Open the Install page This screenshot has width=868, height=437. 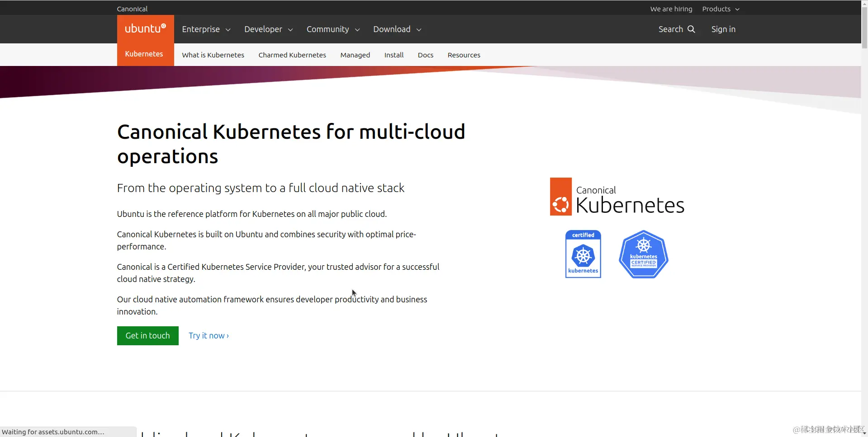(x=394, y=55)
